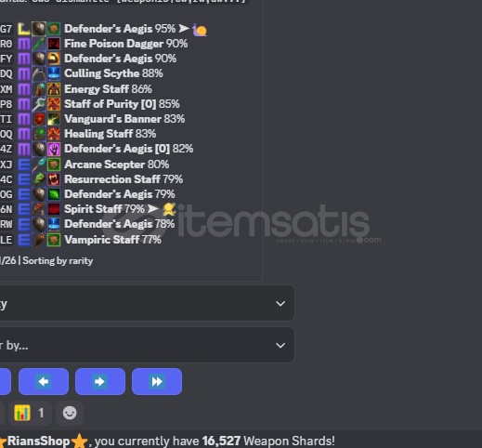Image resolution: width=482 pixels, height=448 pixels.
Task: Go to next page with right arrow button
Action: point(100,381)
